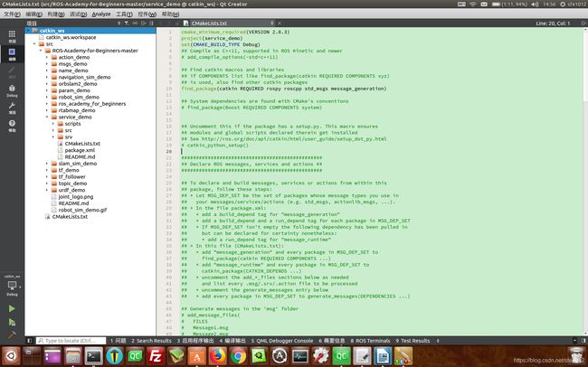Image resolution: width=588 pixels, height=367 pixels.
Task: Open Debug mode in the left sidebar
Action: click(x=12, y=90)
